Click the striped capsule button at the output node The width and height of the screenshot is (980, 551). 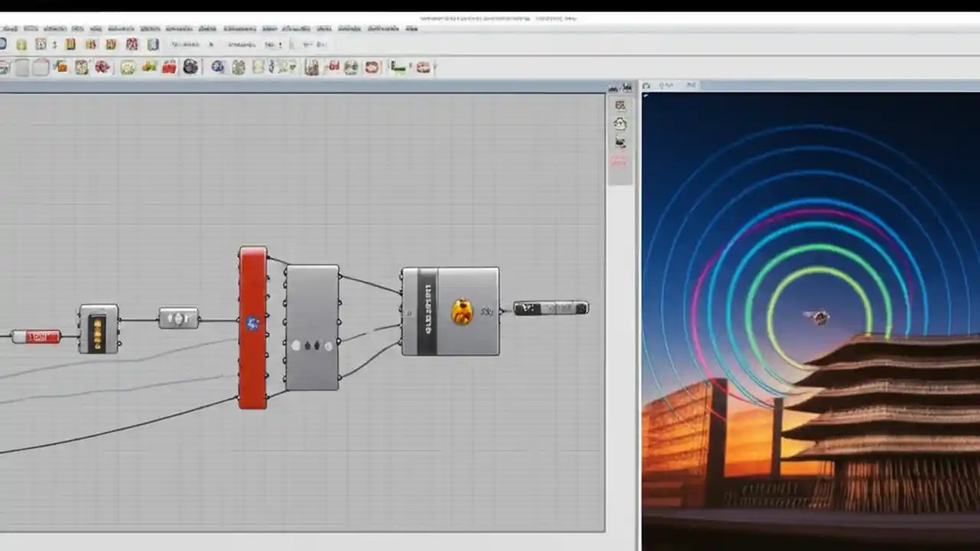coord(550,308)
